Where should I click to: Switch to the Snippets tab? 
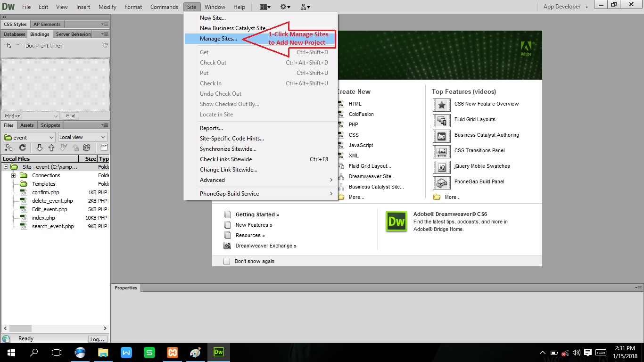pos(50,125)
